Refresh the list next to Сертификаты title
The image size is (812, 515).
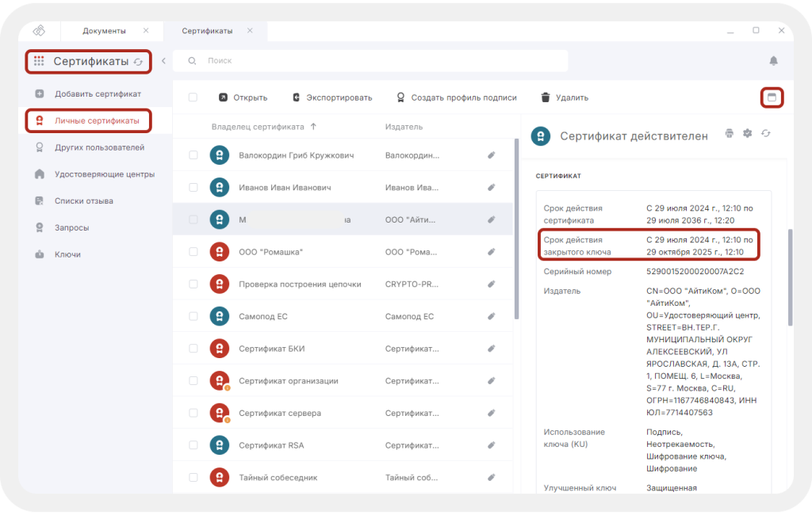coord(138,62)
